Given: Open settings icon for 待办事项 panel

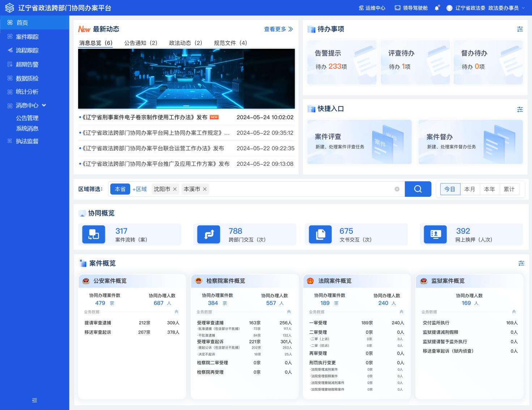Looking at the screenshot, I should (520, 29).
